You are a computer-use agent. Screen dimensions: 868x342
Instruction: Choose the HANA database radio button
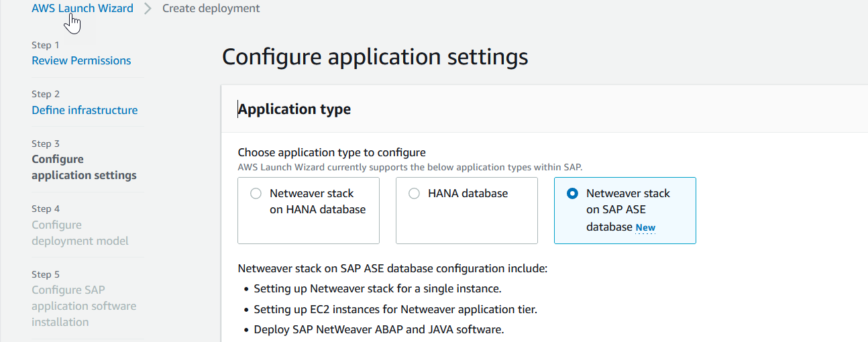(414, 194)
